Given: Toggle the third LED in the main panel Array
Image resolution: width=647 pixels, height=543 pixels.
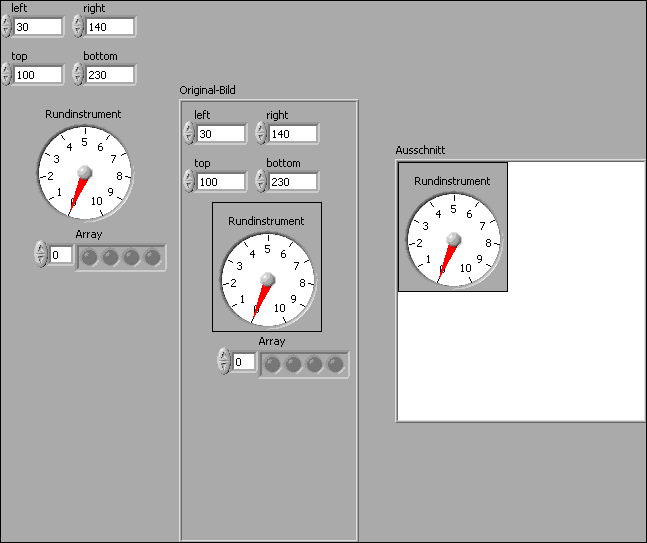Looking at the screenshot, I should point(131,257).
